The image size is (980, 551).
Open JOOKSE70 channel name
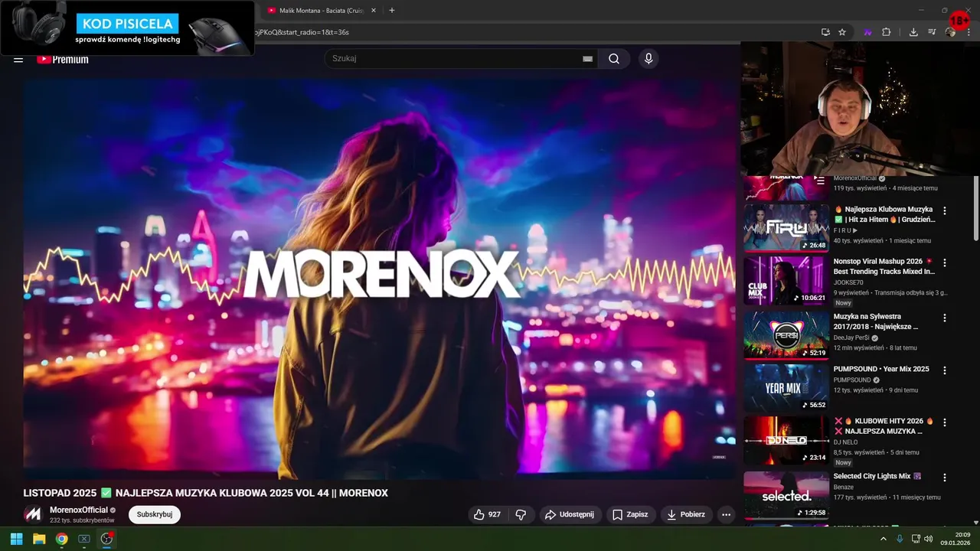point(848,282)
